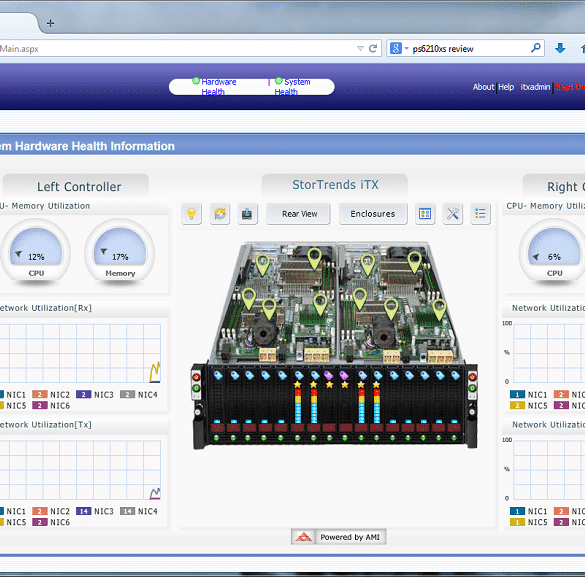Click the green status LED under last drive

454,438
